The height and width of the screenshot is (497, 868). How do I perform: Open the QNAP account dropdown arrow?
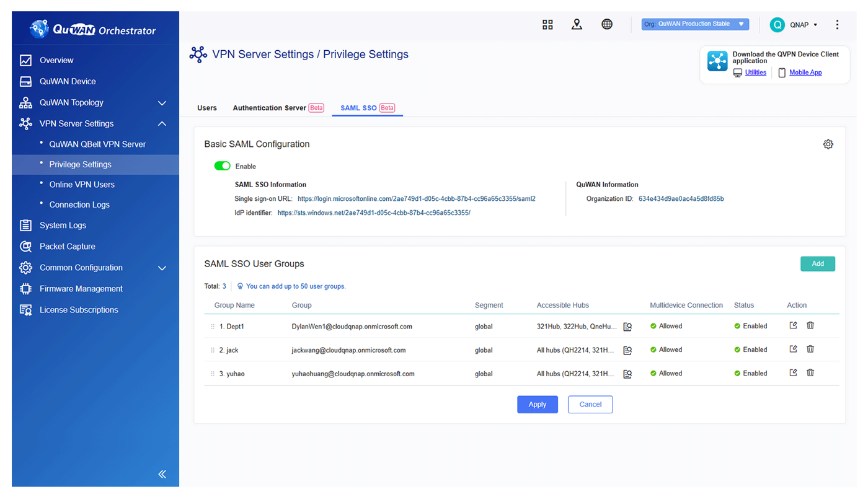(x=815, y=25)
